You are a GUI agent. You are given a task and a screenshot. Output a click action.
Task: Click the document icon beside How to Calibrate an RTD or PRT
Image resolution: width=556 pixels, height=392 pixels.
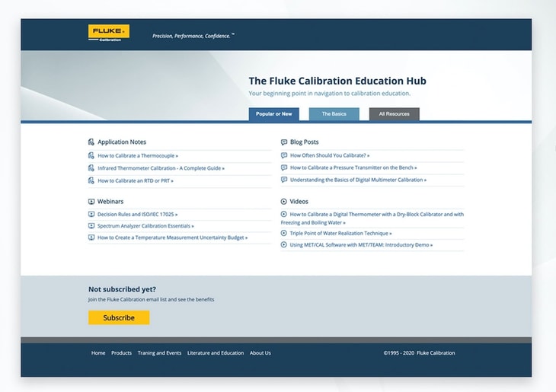pyautogui.click(x=91, y=180)
